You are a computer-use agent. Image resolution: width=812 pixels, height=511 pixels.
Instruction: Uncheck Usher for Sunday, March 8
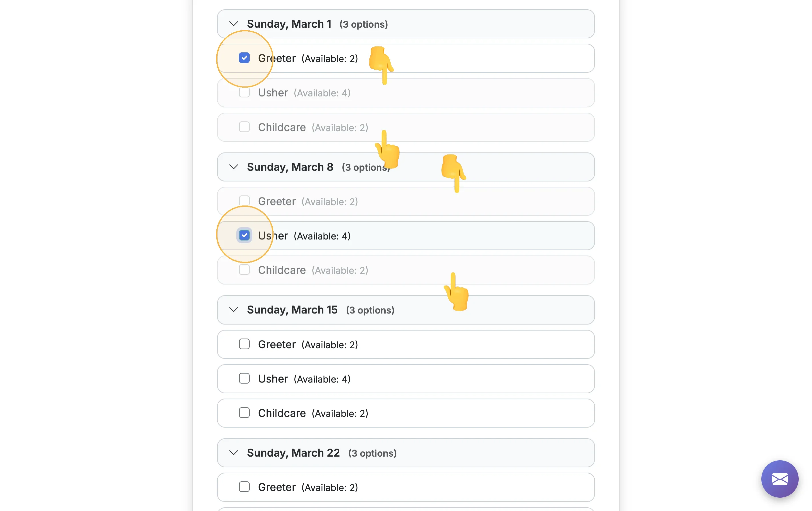(244, 235)
